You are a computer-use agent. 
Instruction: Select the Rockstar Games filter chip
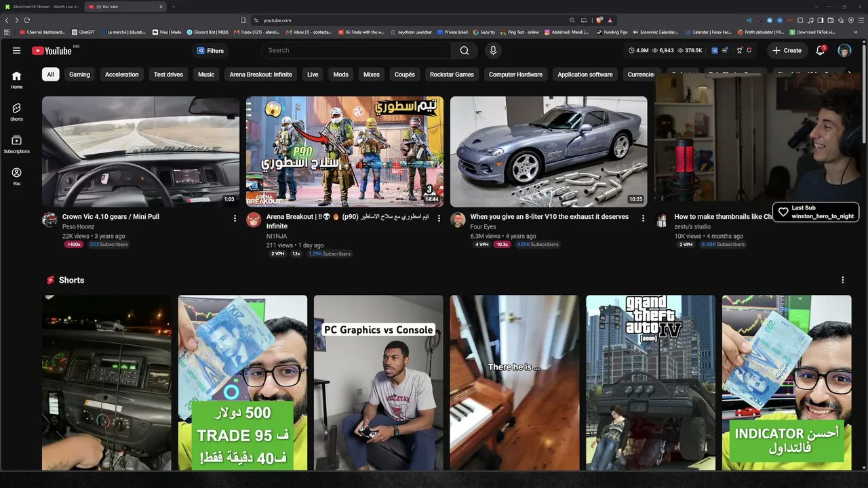click(452, 75)
